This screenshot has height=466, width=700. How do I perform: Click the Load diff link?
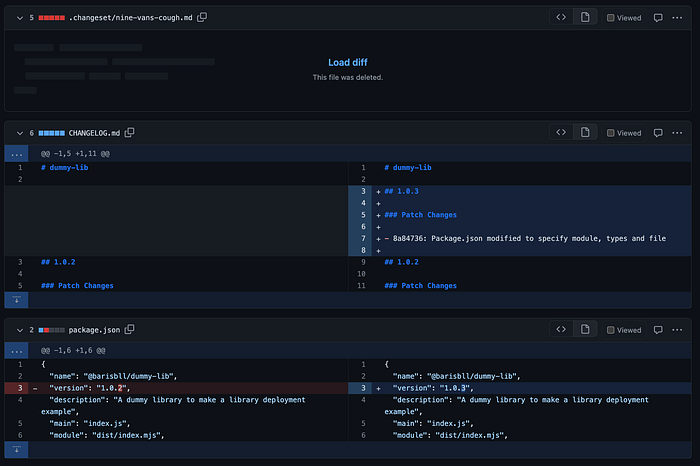point(348,62)
